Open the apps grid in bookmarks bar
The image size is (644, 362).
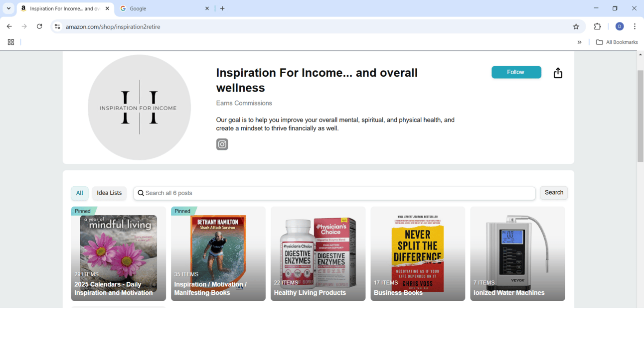click(11, 42)
